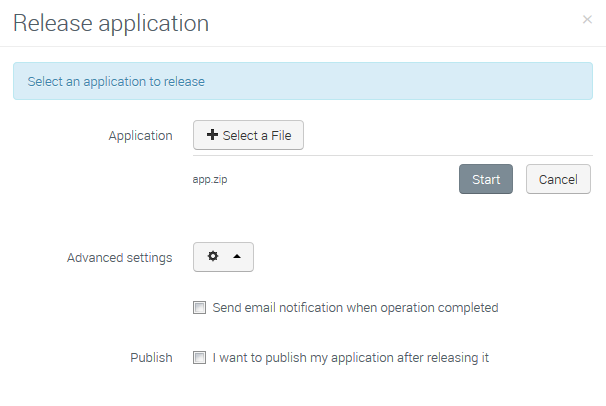Cancel the app.zip upload
The height and width of the screenshot is (406, 606).
[558, 180]
